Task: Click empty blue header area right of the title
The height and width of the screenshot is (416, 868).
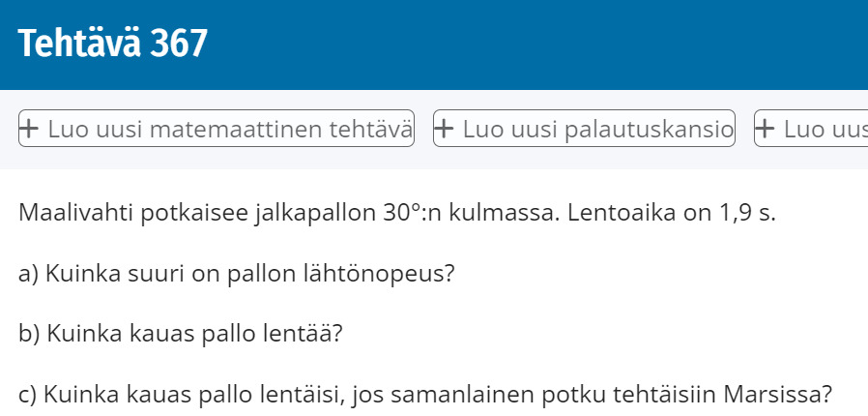Action: [x=537, y=45]
